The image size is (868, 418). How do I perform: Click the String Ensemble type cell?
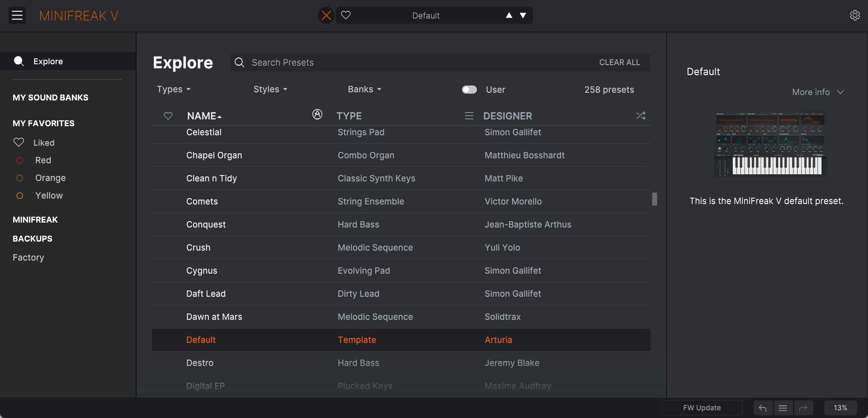[x=371, y=201]
